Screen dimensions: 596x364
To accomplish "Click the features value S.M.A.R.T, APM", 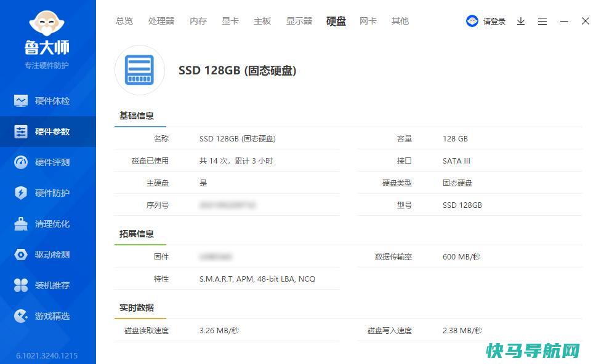I will point(257,279).
